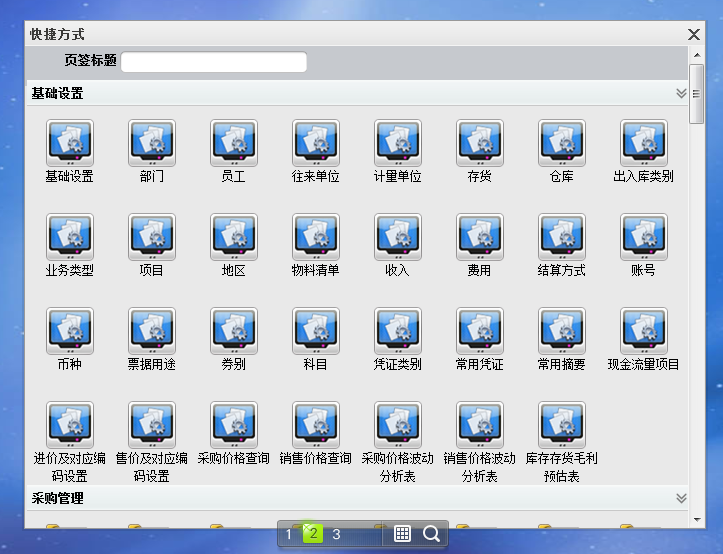The width and height of the screenshot is (723, 554).
Task: Open the 售价及对应编码设置 shortcut icon
Action: (x=152, y=425)
